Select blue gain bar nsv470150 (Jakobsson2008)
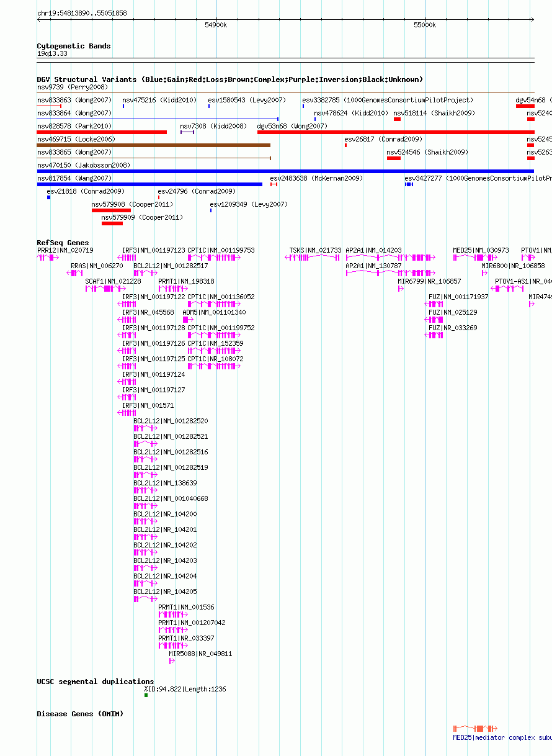The image size is (552, 756). tap(285, 171)
